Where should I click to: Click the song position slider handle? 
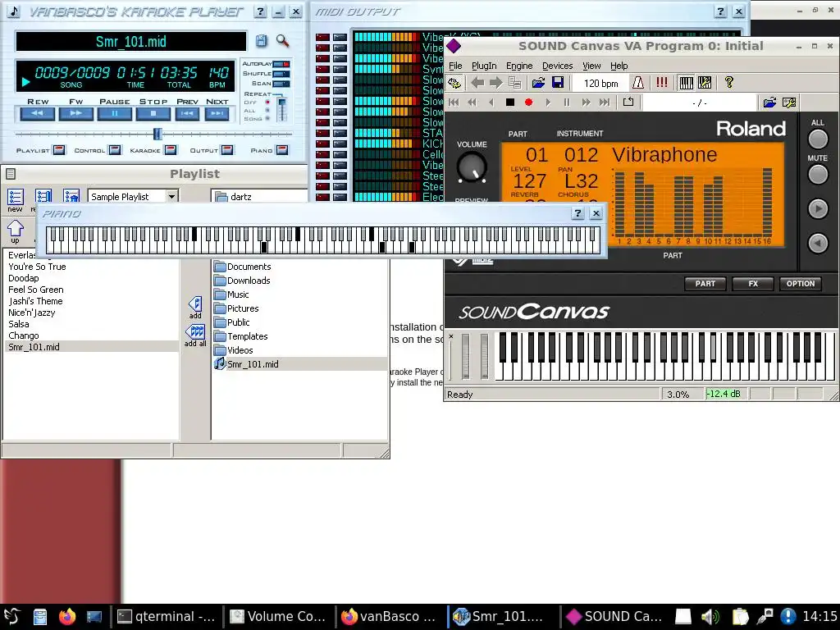pos(157,134)
